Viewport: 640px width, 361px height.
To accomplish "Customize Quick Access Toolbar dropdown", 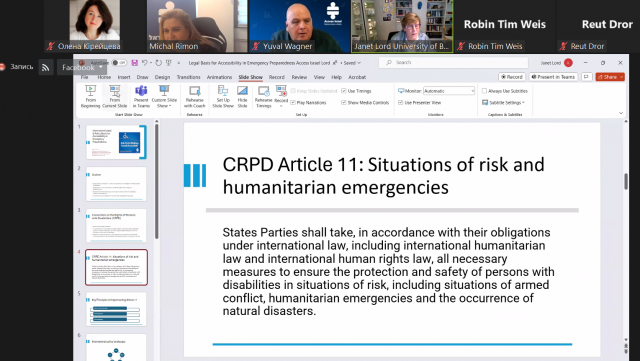I will [178, 63].
